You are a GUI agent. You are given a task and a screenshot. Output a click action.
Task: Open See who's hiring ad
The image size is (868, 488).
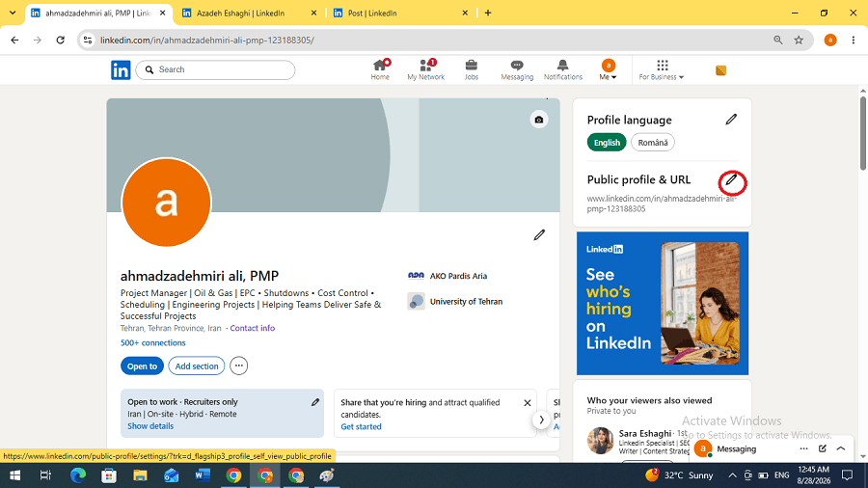662,303
